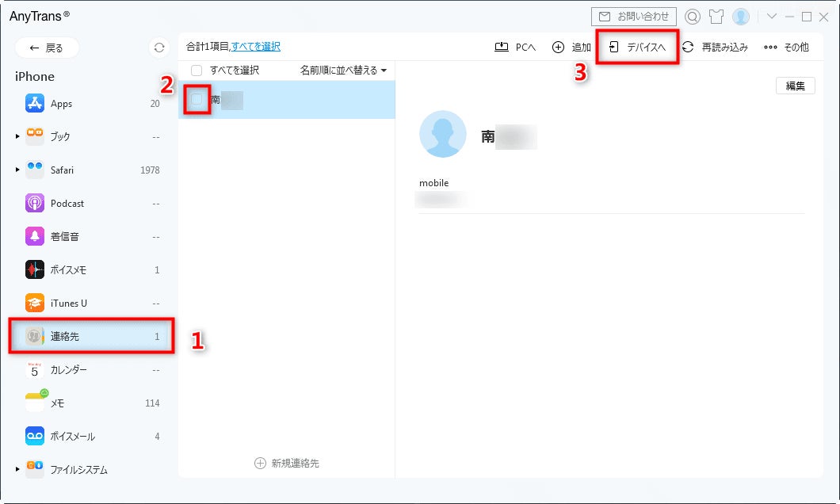Click the AnyTrans app title
The width and height of the screenshot is (840, 504).
point(39,16)
